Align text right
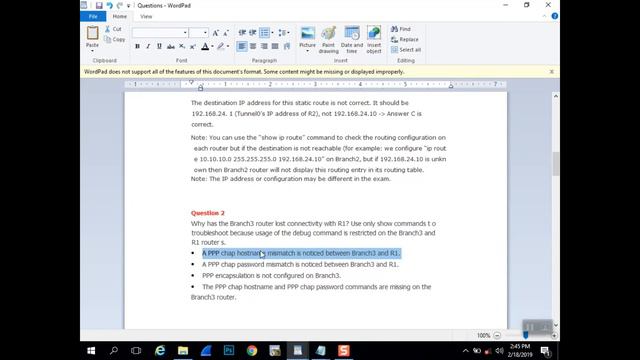Viewport: 640px width, 360px height. click(x=264, y=47)
